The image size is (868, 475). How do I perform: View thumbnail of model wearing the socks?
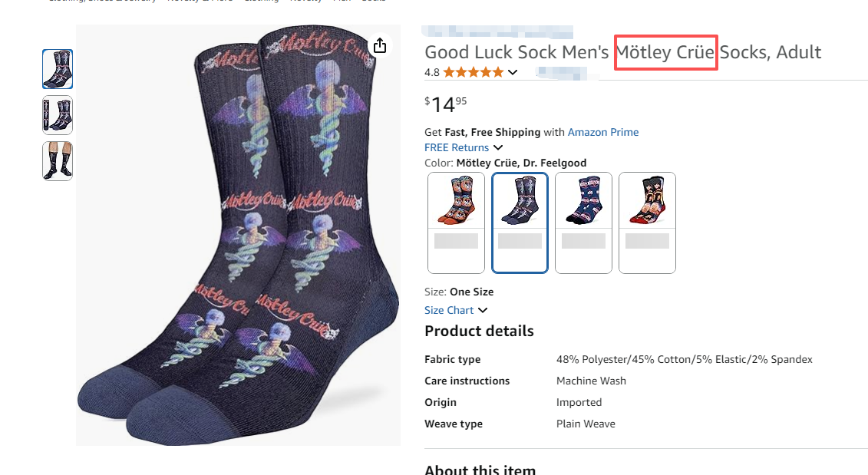tap(58, 161)
